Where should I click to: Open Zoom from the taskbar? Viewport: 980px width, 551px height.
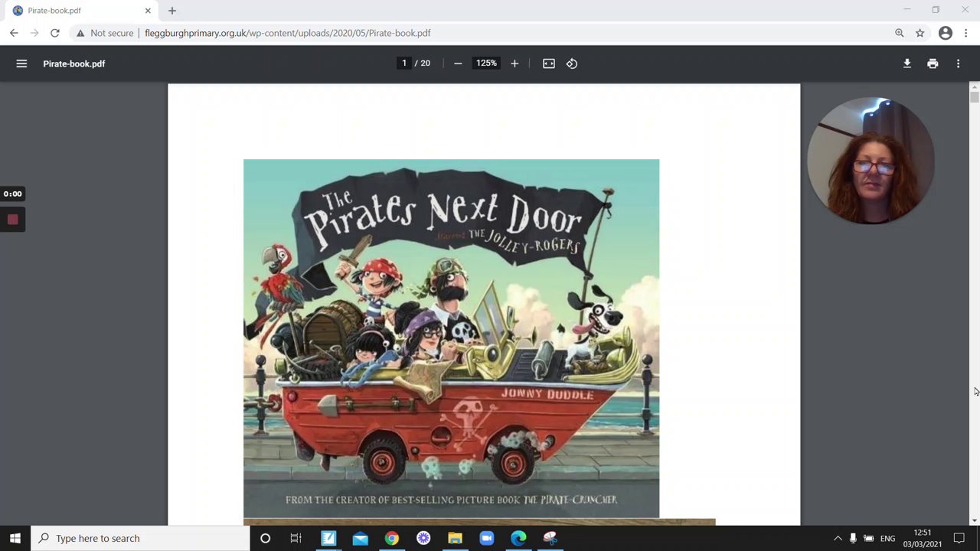487,538
